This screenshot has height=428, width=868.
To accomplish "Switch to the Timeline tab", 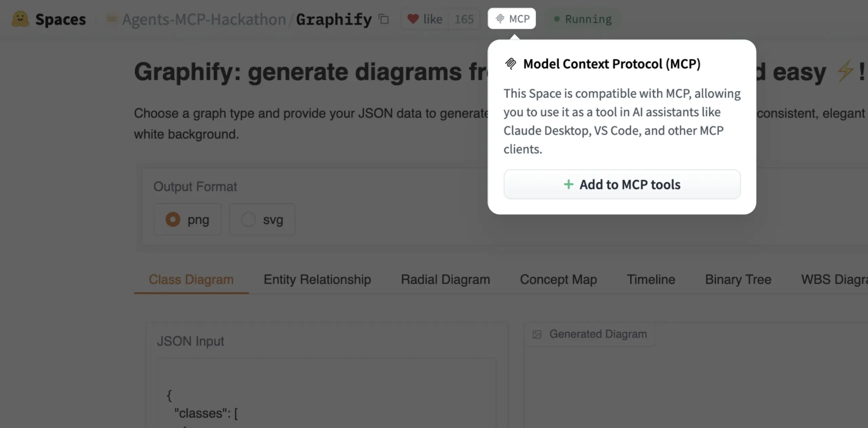I will click(651, 280).
